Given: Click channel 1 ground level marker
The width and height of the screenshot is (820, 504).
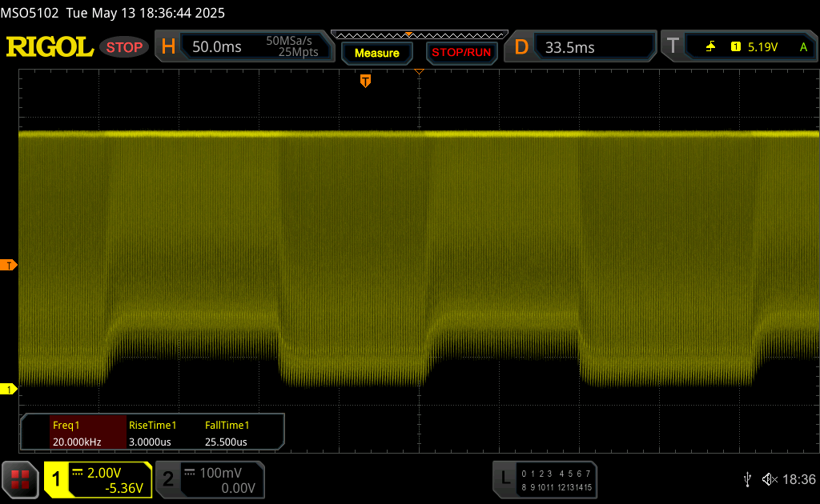Looking at the screenshot, I should pyautogui.click(x=8, y=389).
